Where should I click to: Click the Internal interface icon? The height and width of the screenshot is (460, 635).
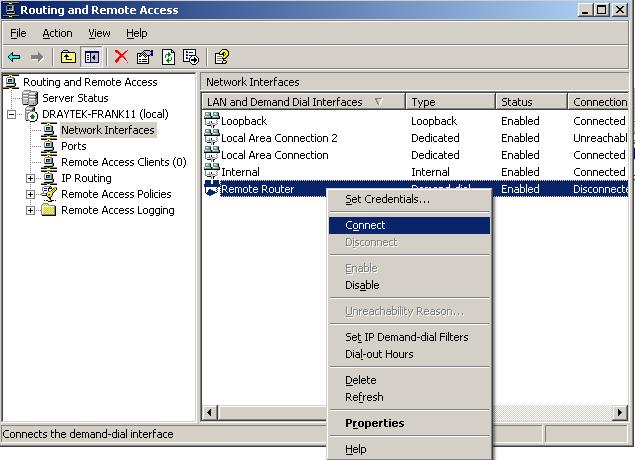point(212,171)
